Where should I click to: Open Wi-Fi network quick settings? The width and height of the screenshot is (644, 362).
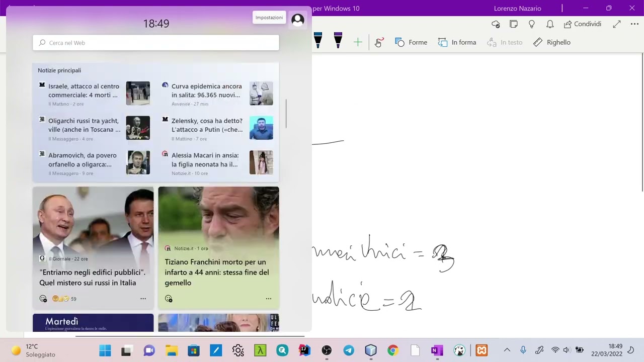555,350
